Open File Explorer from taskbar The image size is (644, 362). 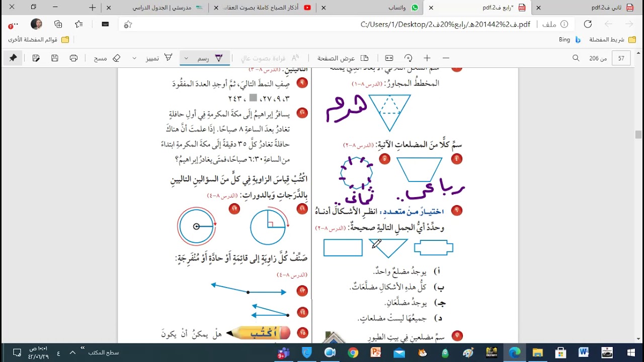[538, 352]
